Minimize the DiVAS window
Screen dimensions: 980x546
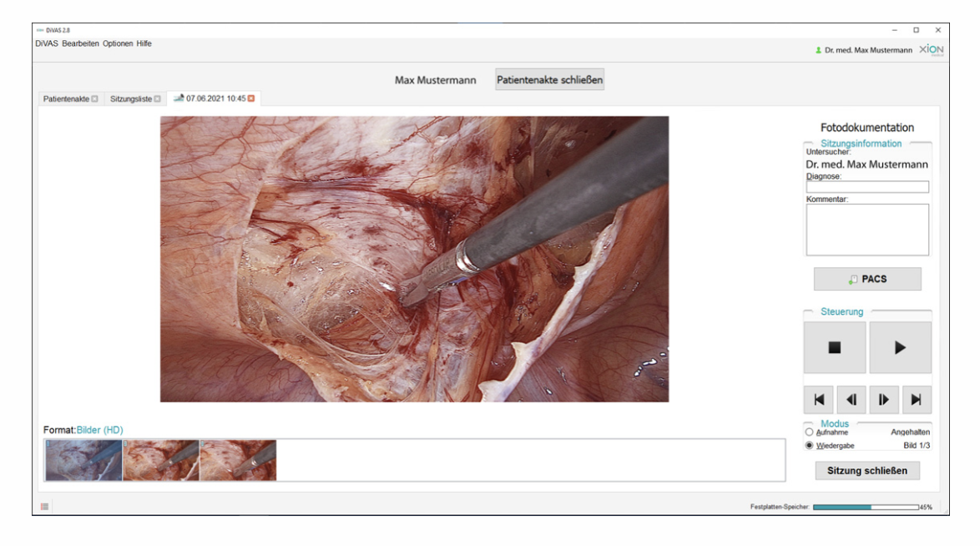(894, 30)
